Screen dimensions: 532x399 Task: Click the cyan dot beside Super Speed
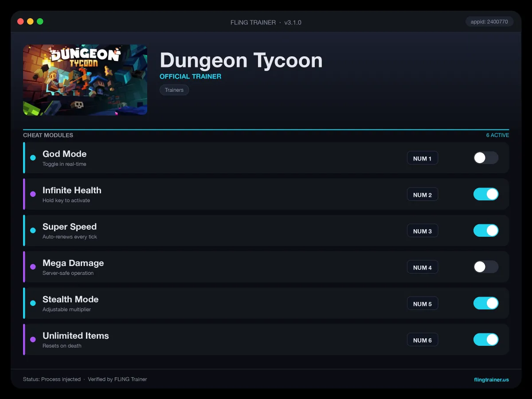pos(33,231)
